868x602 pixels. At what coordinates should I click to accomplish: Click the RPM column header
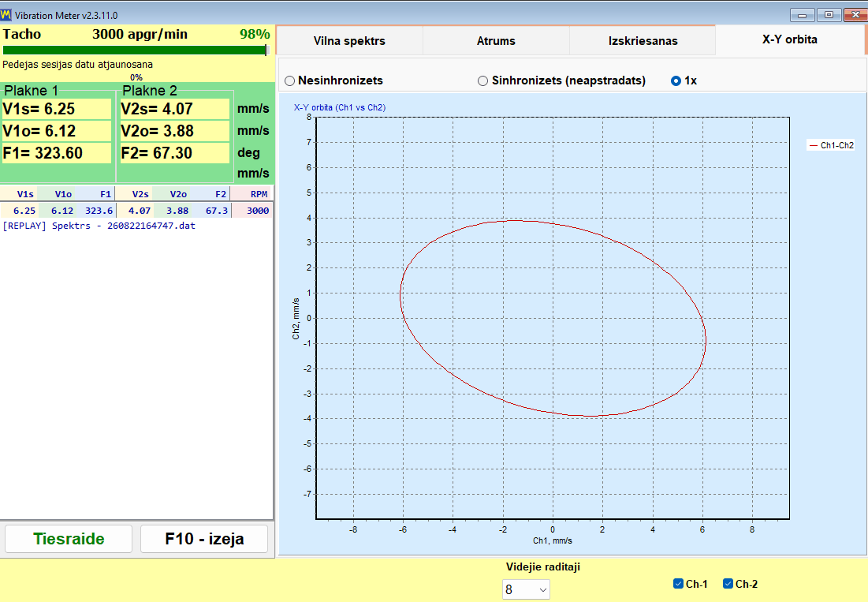tap(251, 194)
